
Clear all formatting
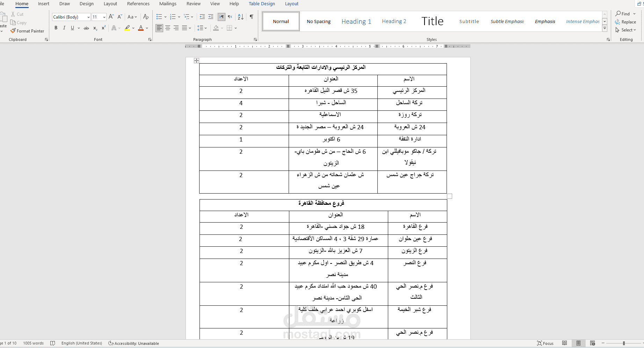pos(146,17)
